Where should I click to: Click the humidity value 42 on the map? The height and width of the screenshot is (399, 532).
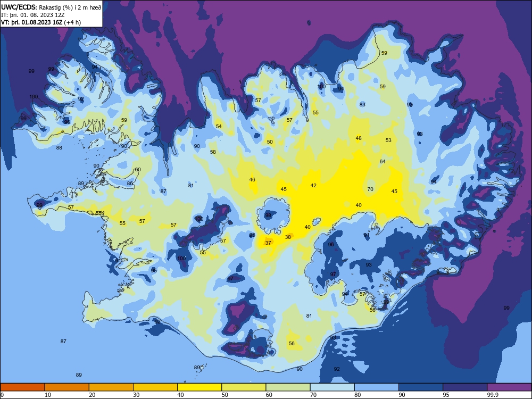point(313,186)
